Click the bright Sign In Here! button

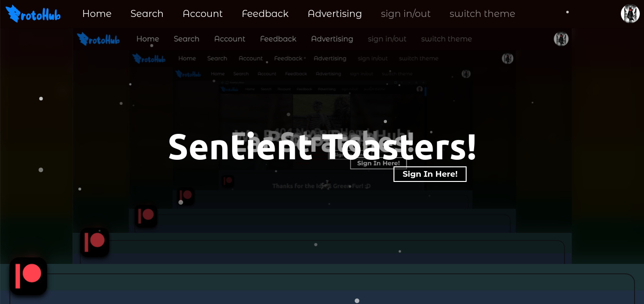pos(430,174)
